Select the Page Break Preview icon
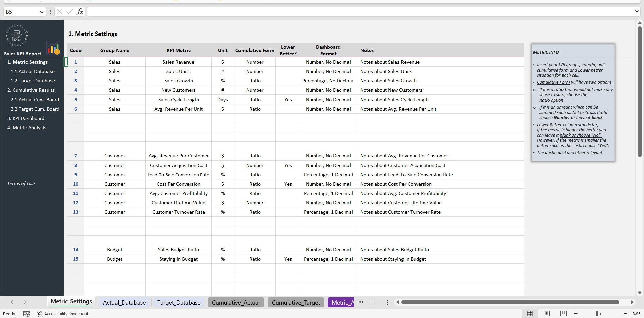644x318 pixels. coord(563,314)
